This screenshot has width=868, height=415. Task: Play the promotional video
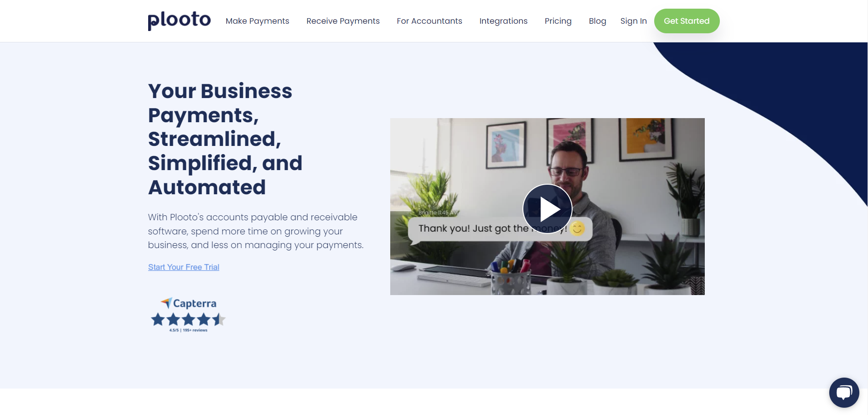click(x=548, y=209)
